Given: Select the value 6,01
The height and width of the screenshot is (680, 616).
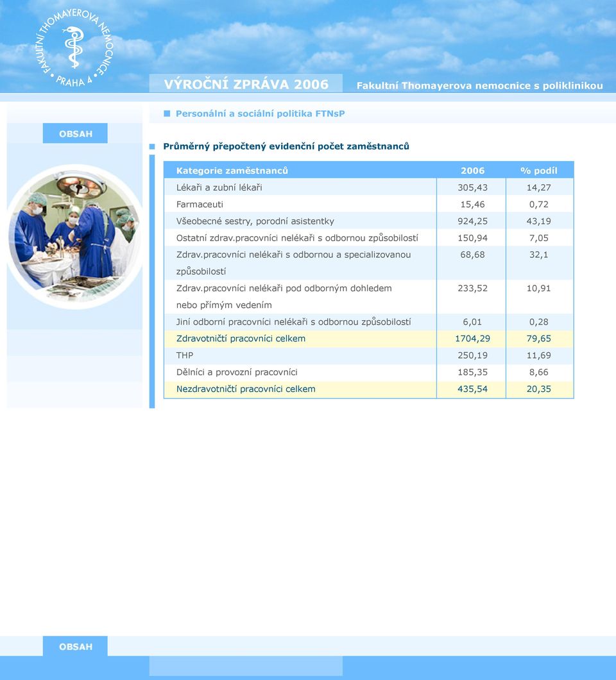Looking at the screenshot, I should tap(472, 322).
